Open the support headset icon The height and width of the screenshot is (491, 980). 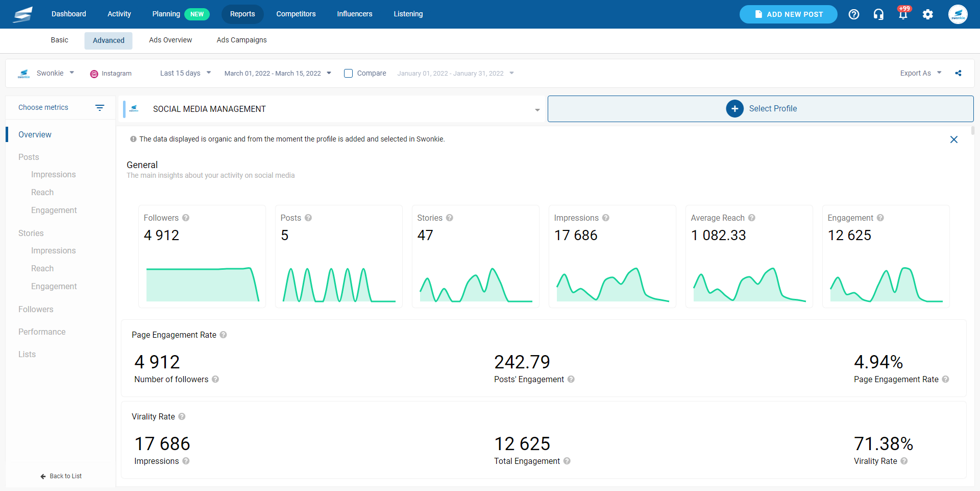pos(878,14)
